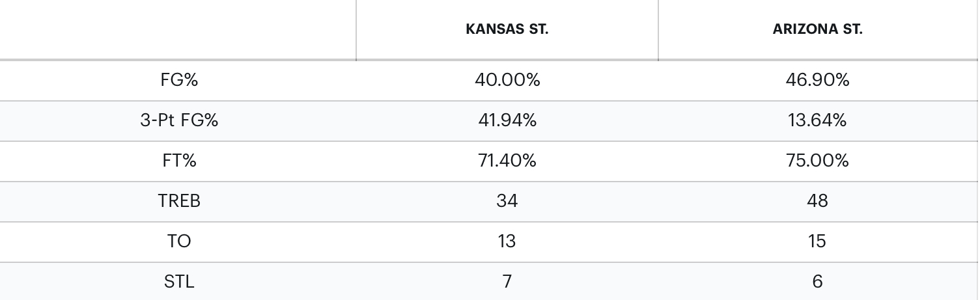Click Kansas St. FG% value 40.00%
The image size is (980, 300).
point(507,80)
